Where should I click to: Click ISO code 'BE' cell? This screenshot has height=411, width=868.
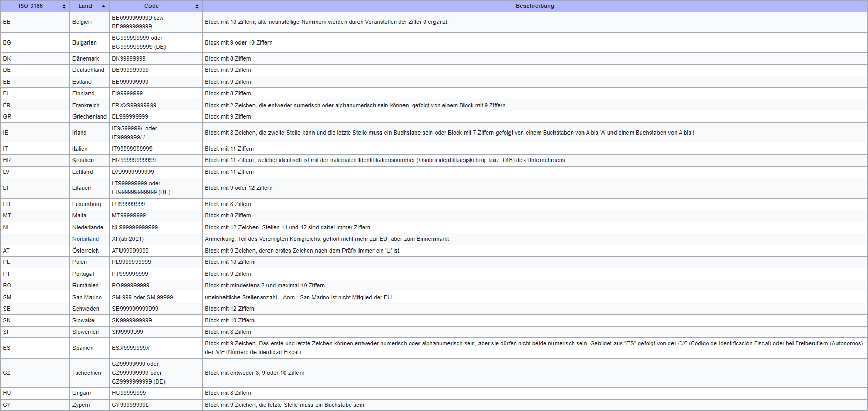35,22
